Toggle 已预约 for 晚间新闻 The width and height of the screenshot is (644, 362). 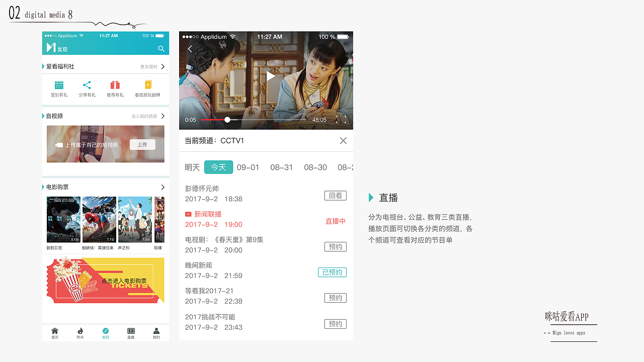(x=332, y=273)
